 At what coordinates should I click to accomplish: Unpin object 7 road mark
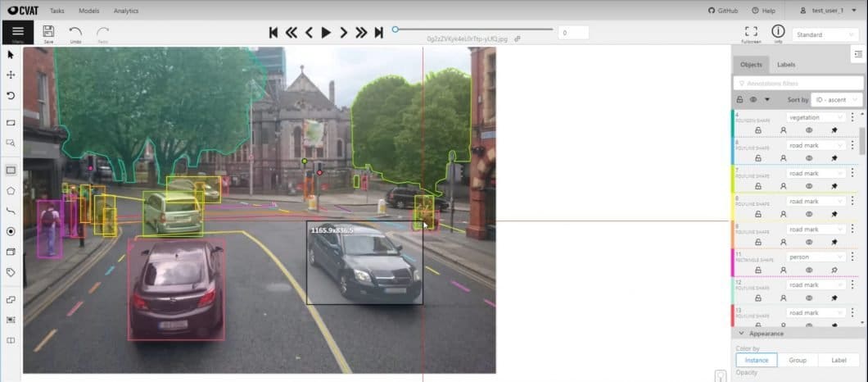[834, 186]
